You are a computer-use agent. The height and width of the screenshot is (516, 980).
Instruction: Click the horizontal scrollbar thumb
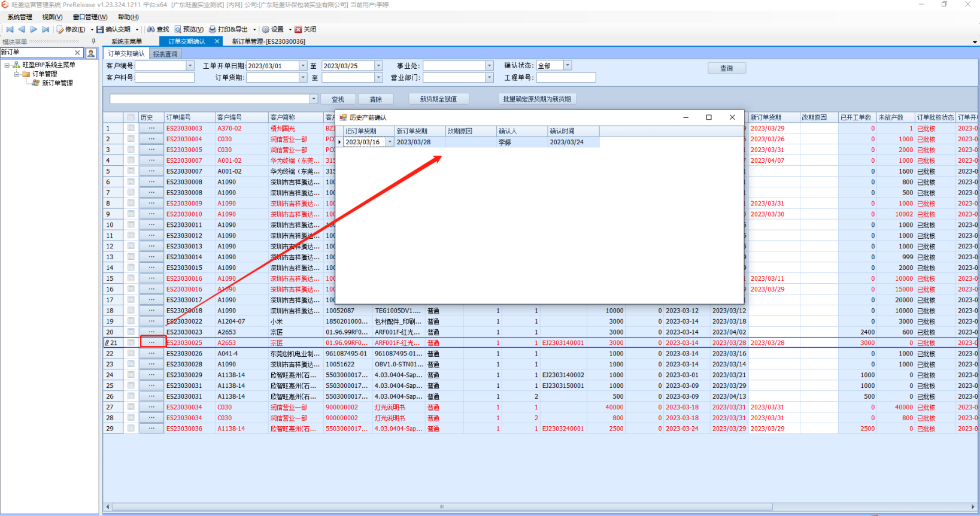tap(442, 506)
